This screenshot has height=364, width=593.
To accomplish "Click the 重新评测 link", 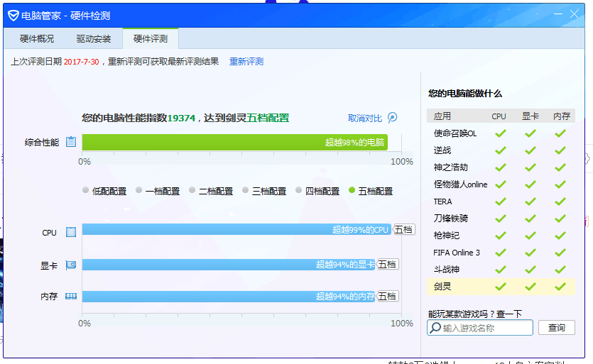I will coord(246,62).
